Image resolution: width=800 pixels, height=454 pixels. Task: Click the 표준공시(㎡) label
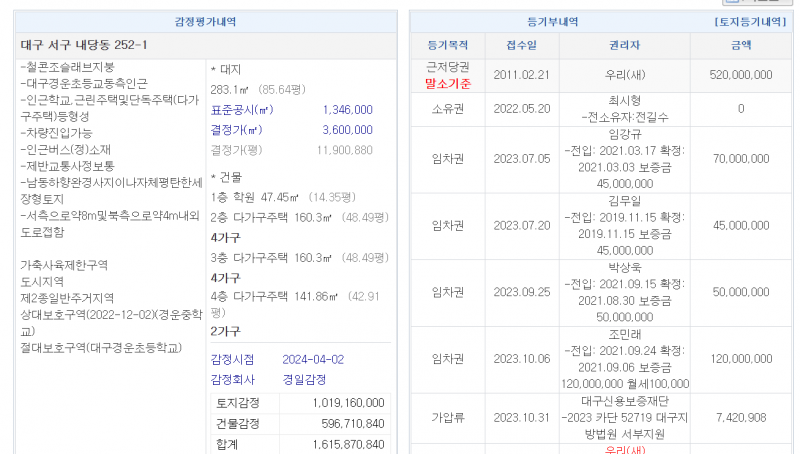click(241, 110)
